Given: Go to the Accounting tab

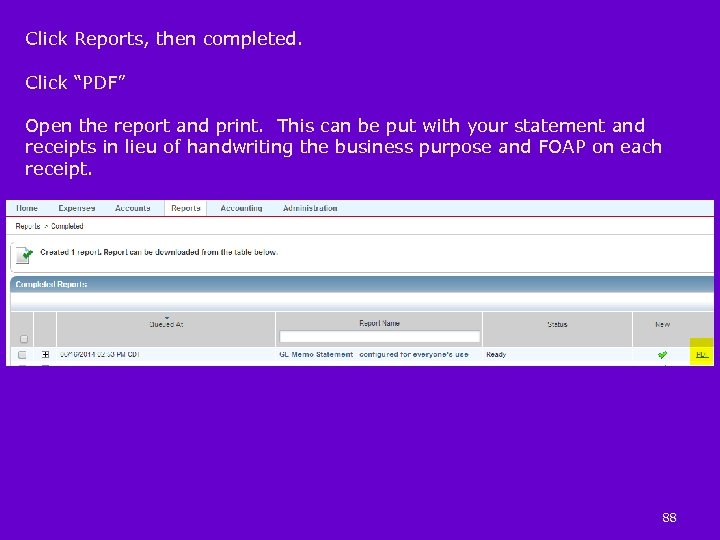Looking at the screenshot, I should [241, 208].
